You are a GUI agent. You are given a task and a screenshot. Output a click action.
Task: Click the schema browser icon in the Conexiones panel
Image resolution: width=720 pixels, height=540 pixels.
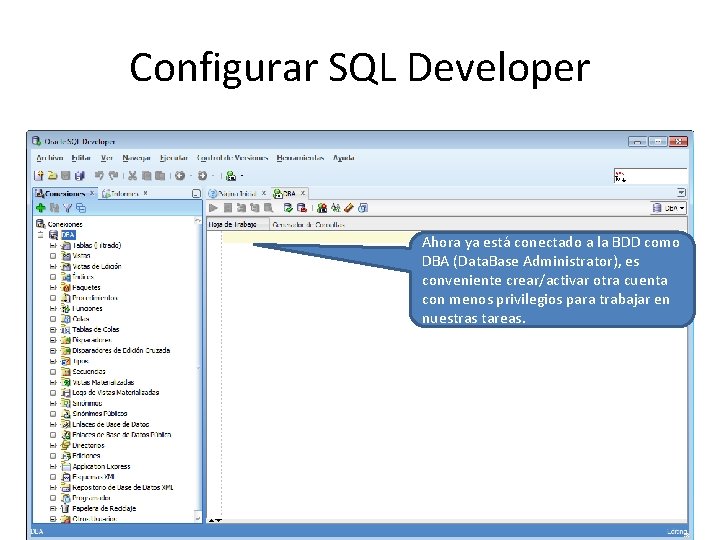[81, 208]
